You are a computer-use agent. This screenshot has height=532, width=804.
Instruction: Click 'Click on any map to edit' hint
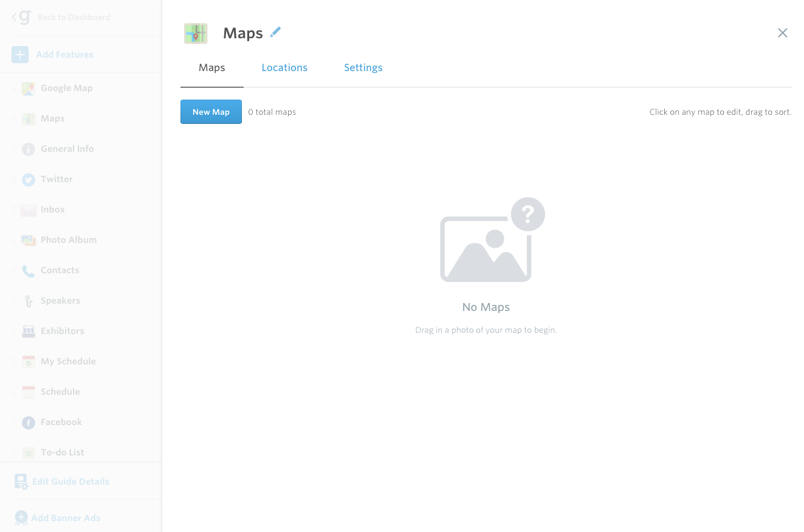coord(720,112)
